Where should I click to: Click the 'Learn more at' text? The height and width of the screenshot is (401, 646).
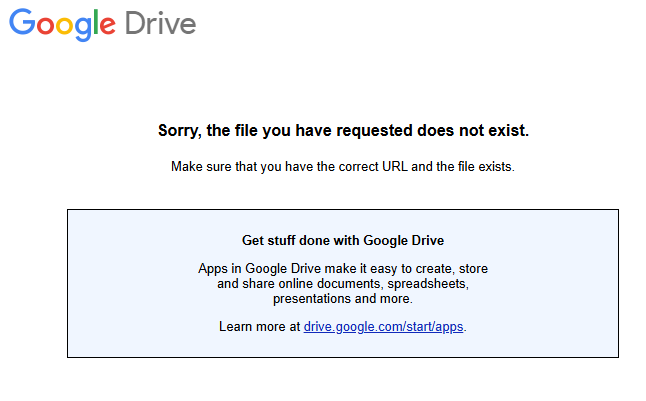(x=259, y=327)
